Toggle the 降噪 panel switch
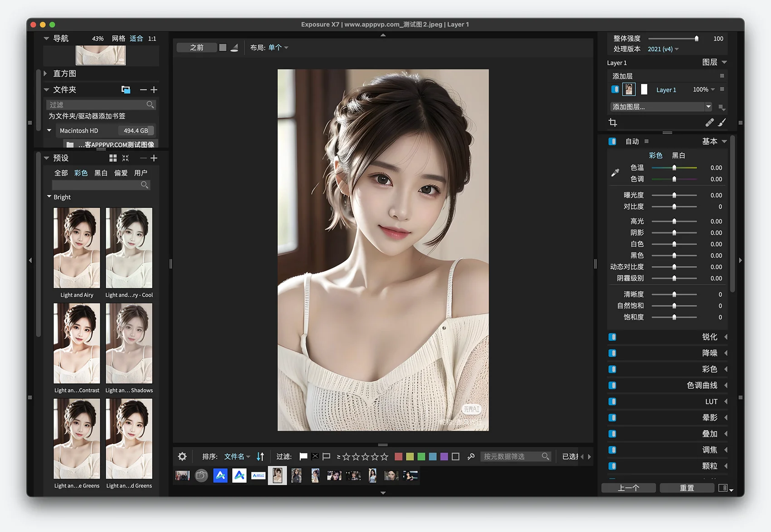The height and width of the screenshot is (532, 771). (x=612, y=353)
